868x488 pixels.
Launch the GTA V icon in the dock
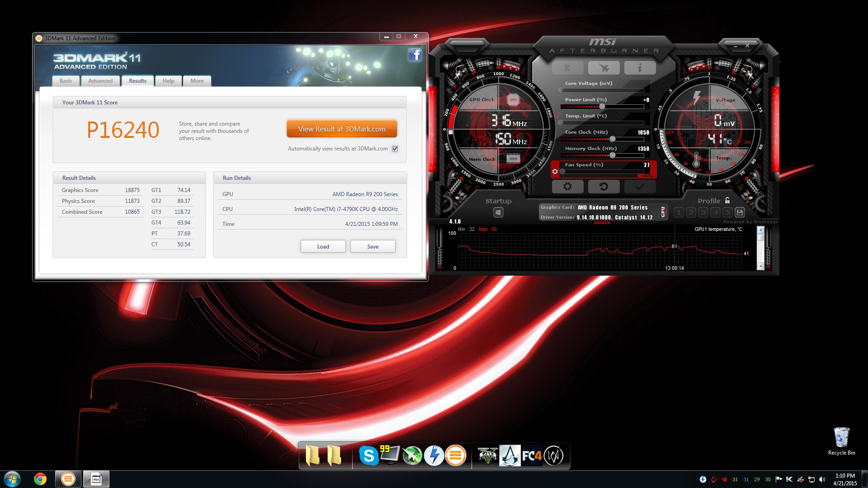pyautogui.click(x=487, y=455)
